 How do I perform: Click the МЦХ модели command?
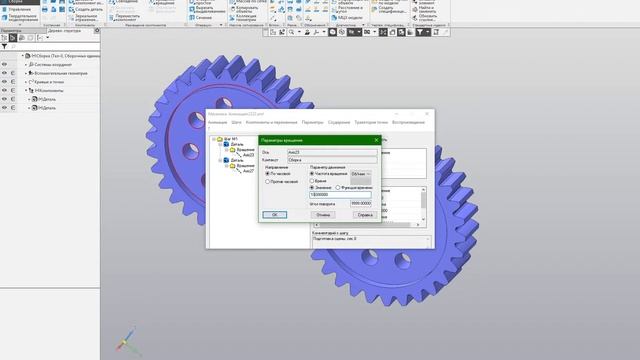coord(347,18)
